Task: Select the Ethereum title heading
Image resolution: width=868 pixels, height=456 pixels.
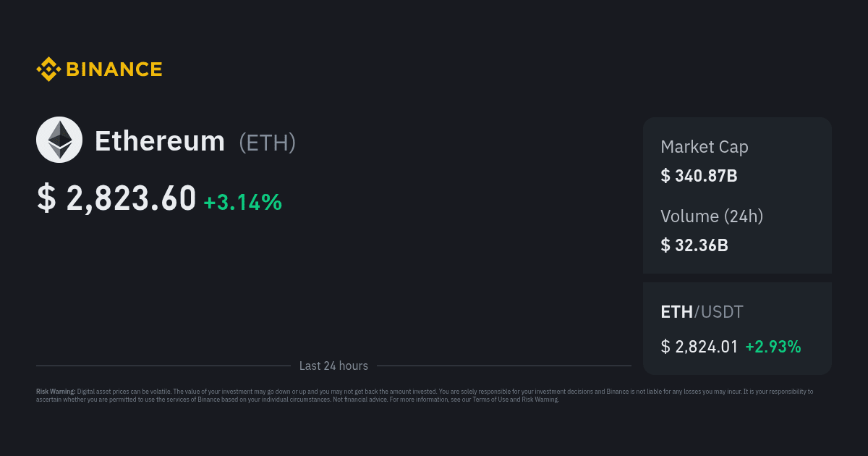Action: [x=160, y=141]
